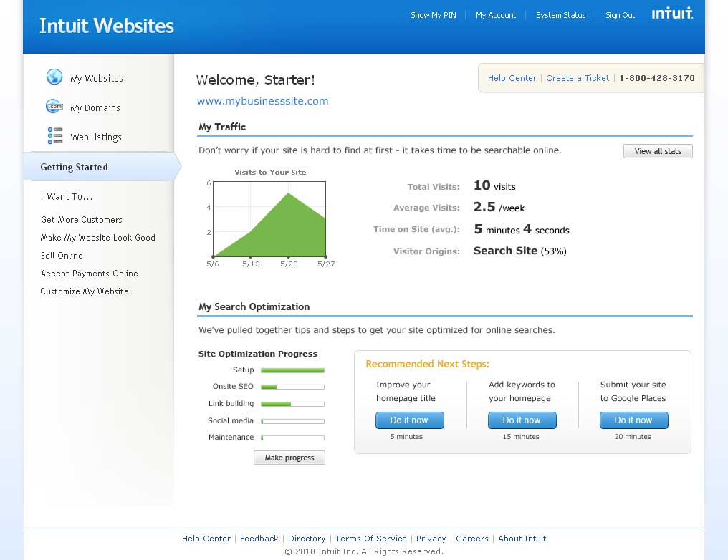Click Search Site (53%) visitor origin

(520, 251)
